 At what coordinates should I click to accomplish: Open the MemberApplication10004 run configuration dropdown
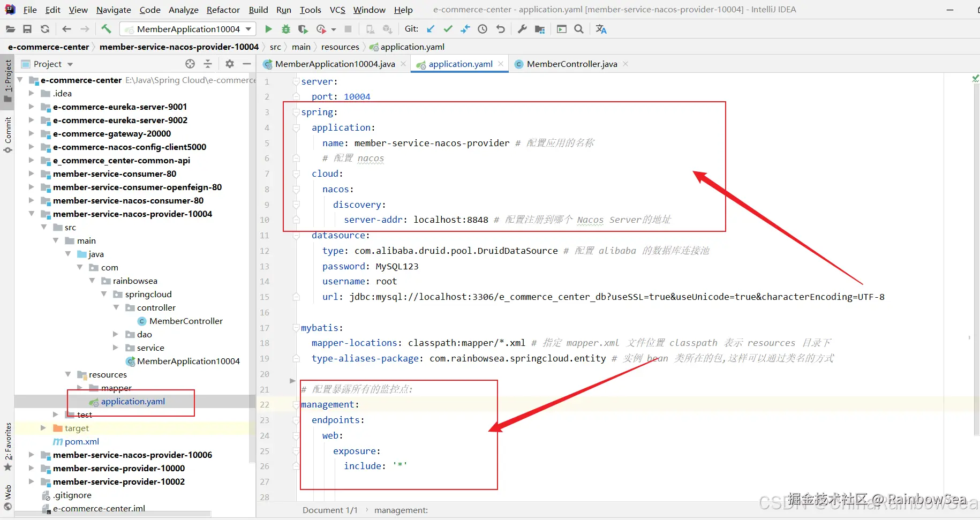point(188,29)
